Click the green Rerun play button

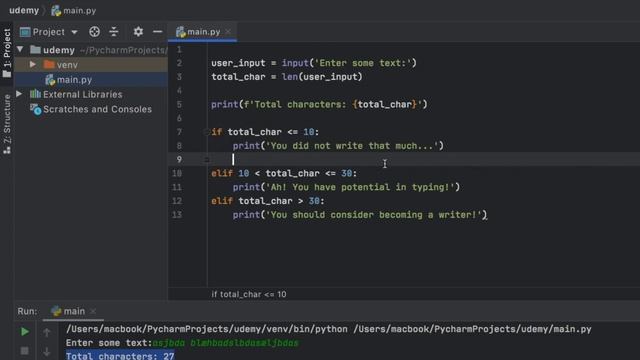pos(25,332)
